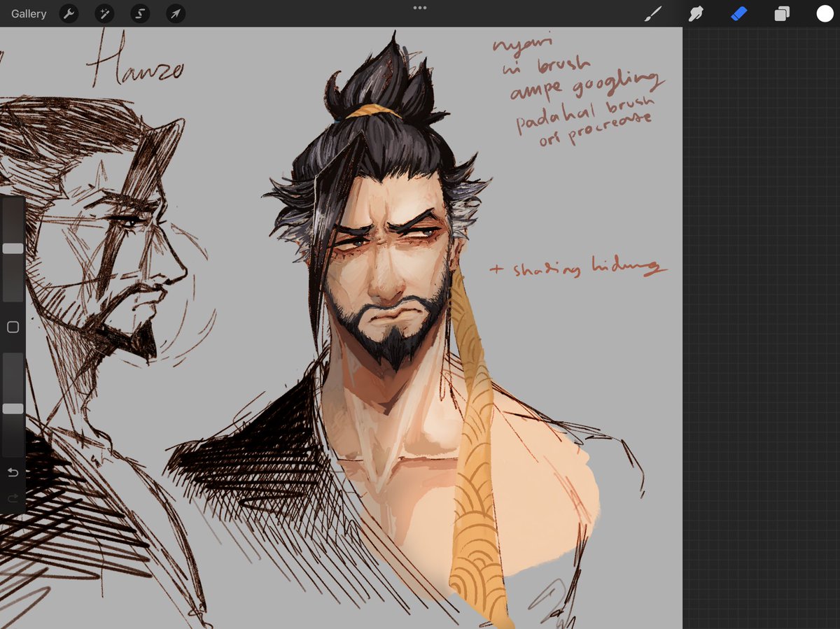The height and width of the screenshot is (629, 840).
Task: Open the white active color picker
Action: coord(825,13)
